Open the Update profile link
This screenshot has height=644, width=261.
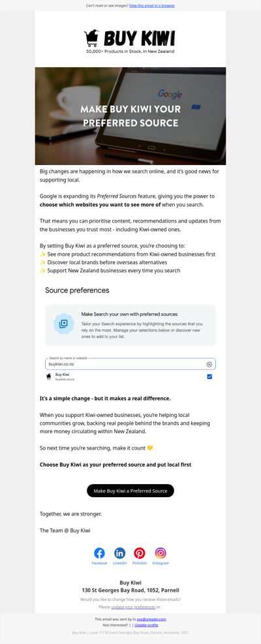146,625
